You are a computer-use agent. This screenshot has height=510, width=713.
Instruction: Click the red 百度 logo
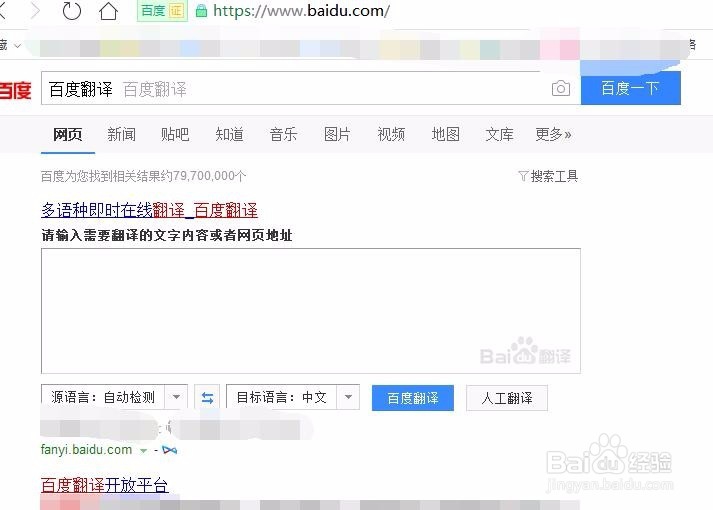(x=15, y=90)
